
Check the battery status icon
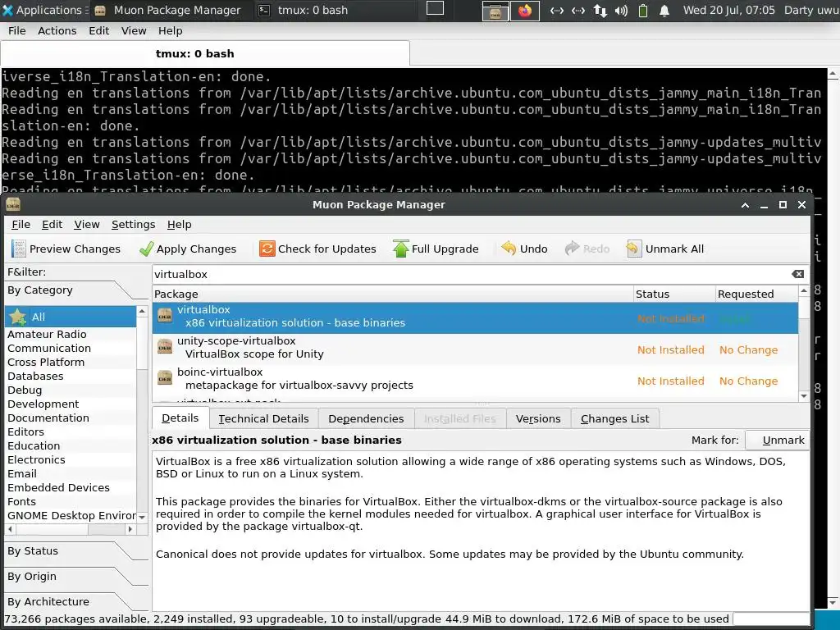643,10
